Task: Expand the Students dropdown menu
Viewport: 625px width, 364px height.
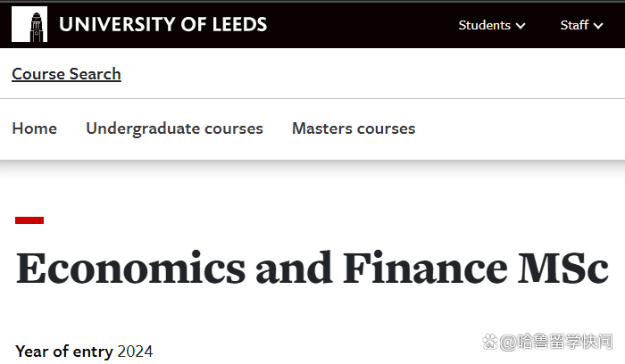Action: click(485, 25)
